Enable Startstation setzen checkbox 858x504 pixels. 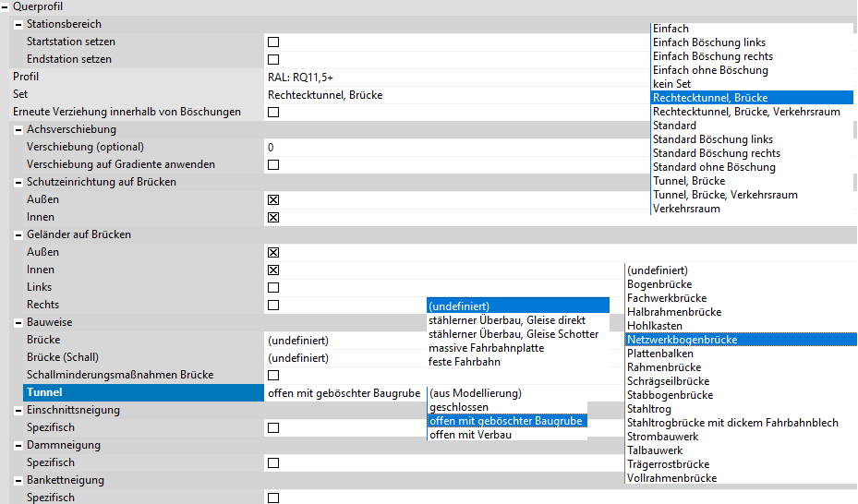[273, 42]
